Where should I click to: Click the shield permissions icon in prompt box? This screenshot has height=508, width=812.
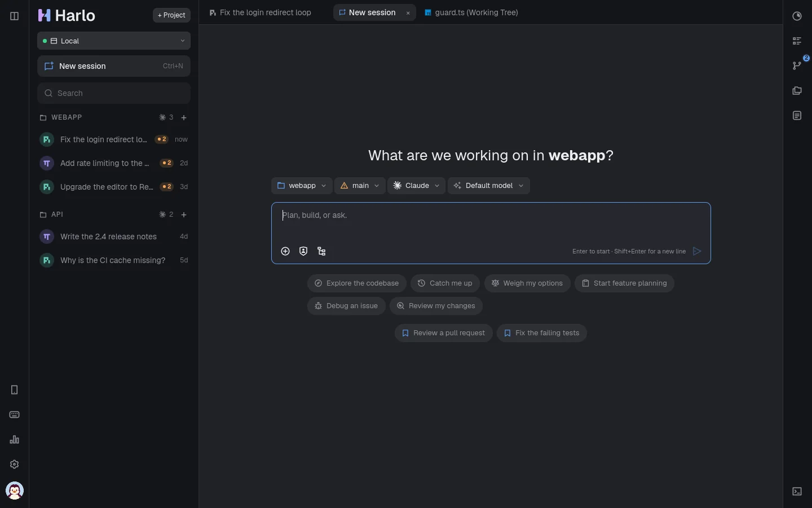(x=303, y=251)
